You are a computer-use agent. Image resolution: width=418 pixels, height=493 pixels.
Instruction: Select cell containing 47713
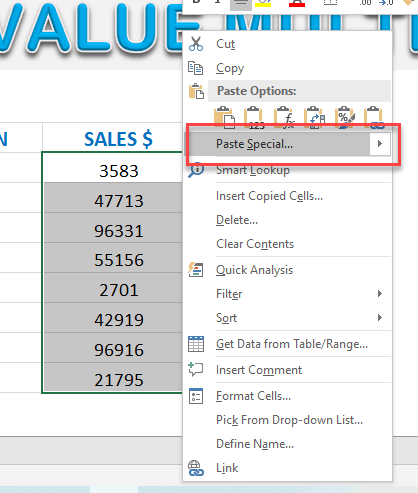(113, 197)
